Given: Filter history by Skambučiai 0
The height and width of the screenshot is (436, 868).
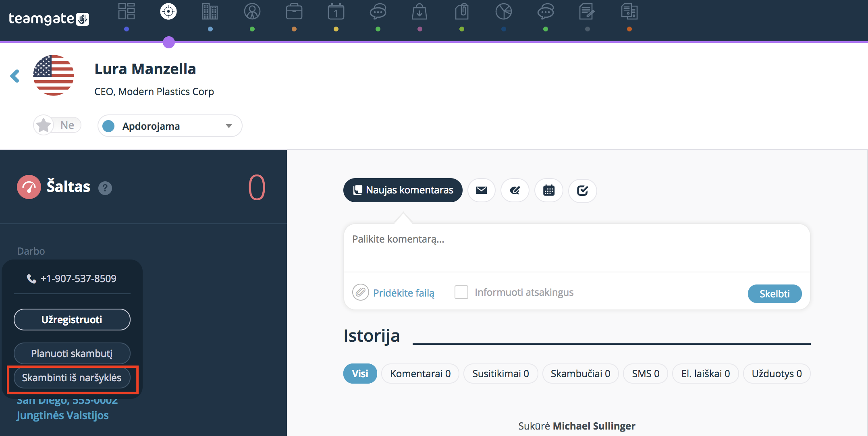Looking at the screenshot, I should [x=580, y=374].
